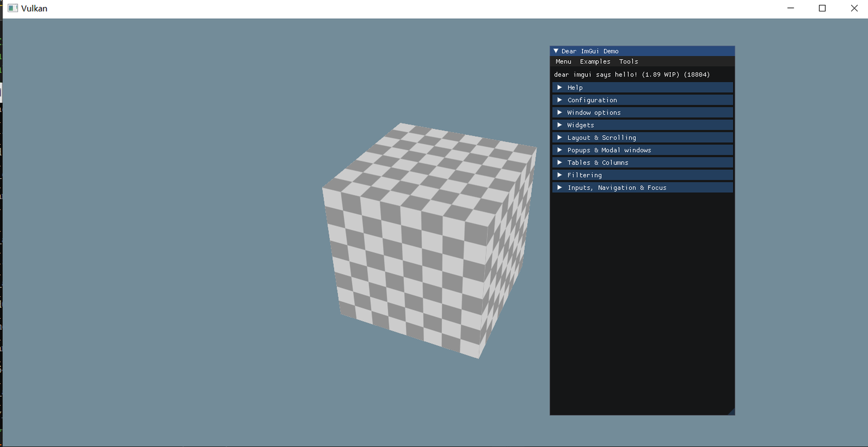868x447 pixels.
Task: Select the Dear ImGui Demo title text
Action: pos(590,51)
